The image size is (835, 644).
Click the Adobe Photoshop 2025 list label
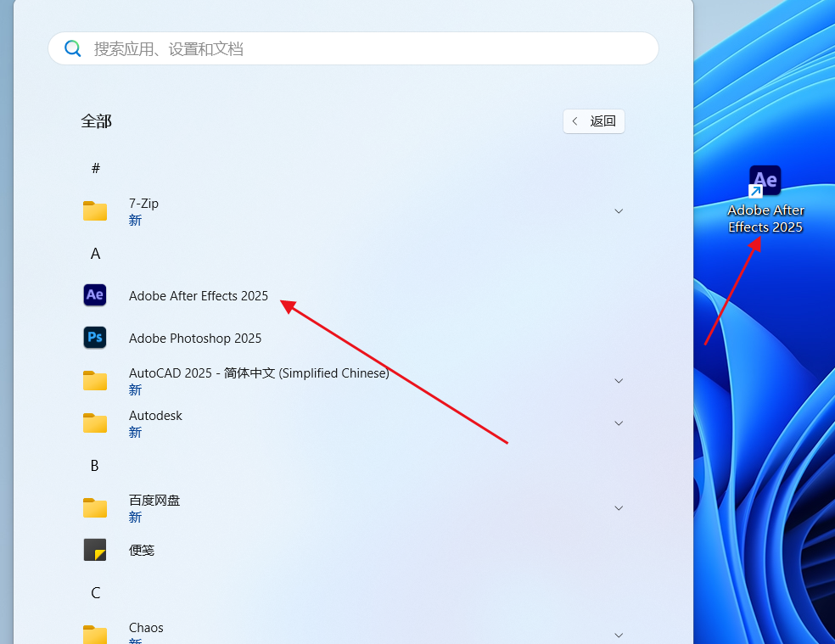click(x=195, y=339)
